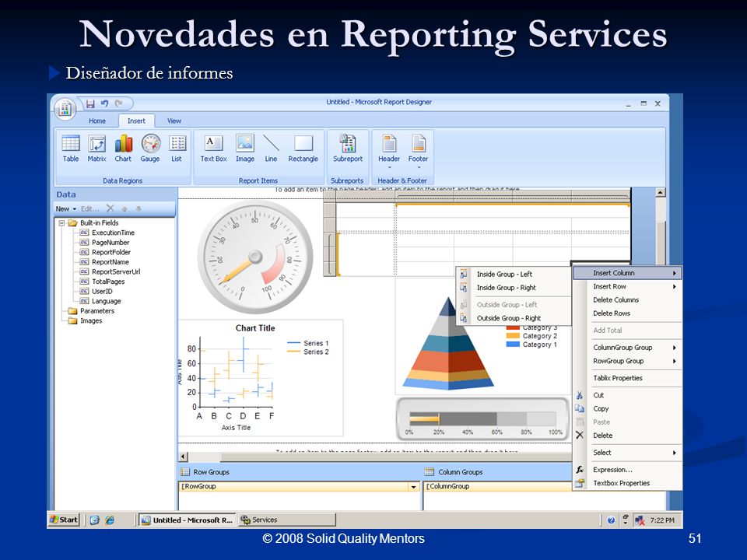
Task: Insert a Chart from the ribbon
Action: click(123, 148)
